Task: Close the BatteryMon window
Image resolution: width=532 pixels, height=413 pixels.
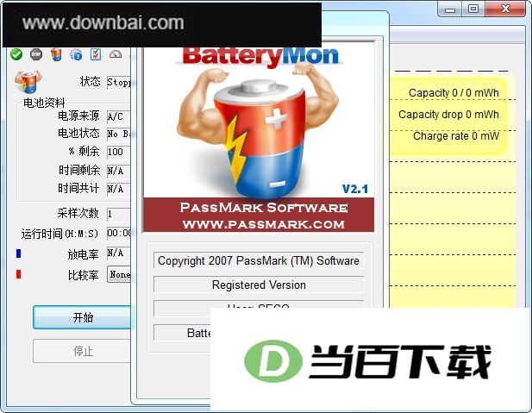Action: coord(505,9)
